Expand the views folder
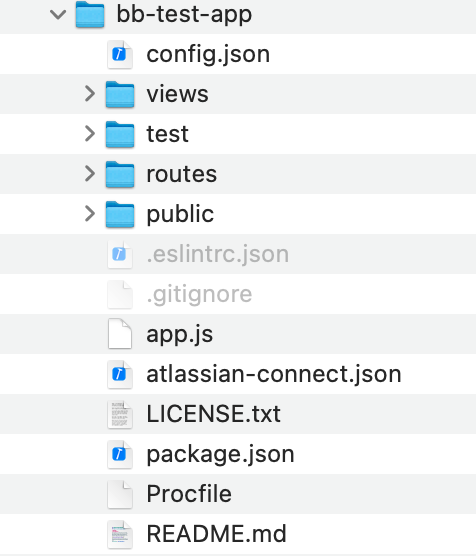The image size is (476, 556). [89, 94]
